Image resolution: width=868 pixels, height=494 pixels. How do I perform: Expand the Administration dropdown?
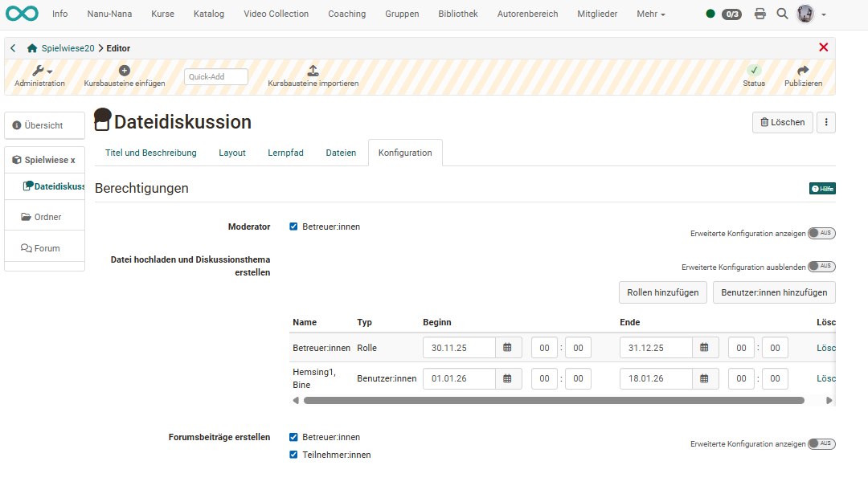39,71
